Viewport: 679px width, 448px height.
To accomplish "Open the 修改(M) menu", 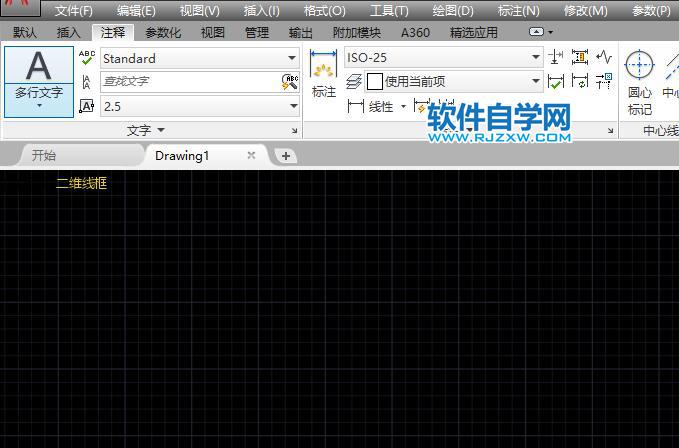I will click(x=585, y=10).
